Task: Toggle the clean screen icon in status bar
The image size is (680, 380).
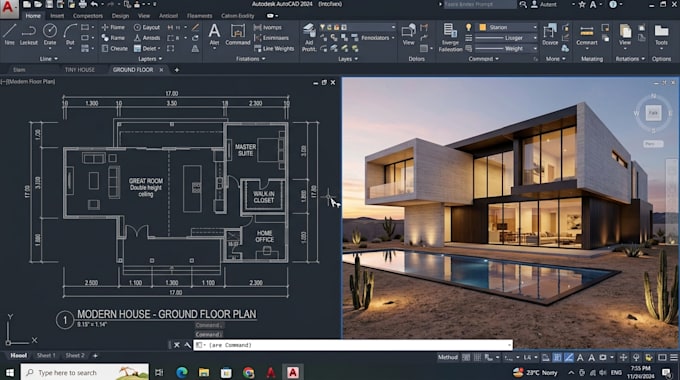Action: (x=662, y=357)
